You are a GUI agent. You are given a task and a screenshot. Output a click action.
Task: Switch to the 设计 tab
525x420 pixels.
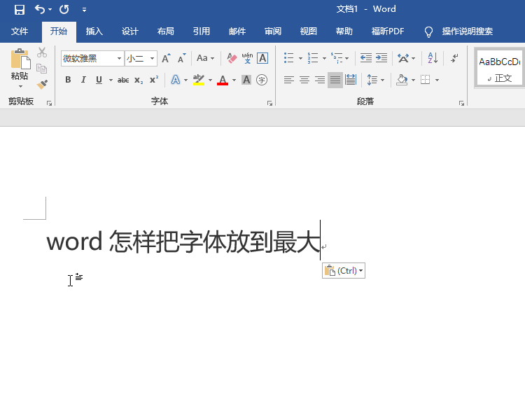click(130, 31)
